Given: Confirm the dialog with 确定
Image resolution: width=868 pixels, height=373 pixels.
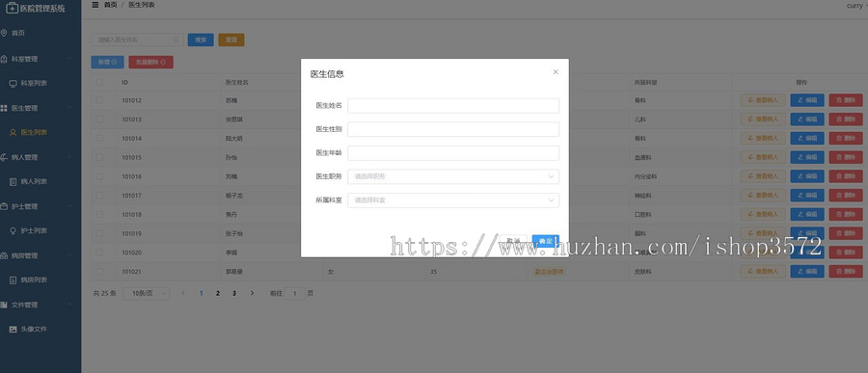Looking at the screenshot, I should (x=545, y=241).
